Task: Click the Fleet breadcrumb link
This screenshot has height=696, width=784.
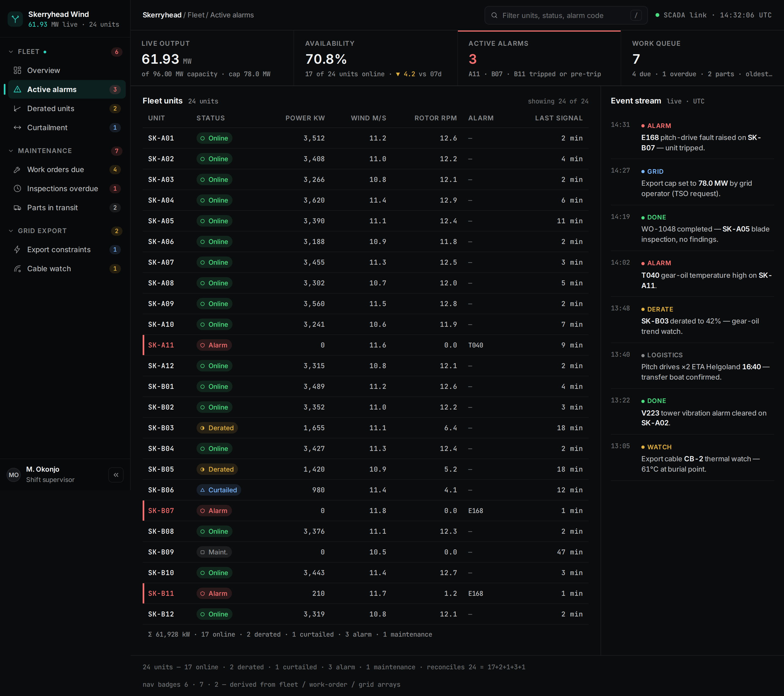Action: click(x=196, y=15)
